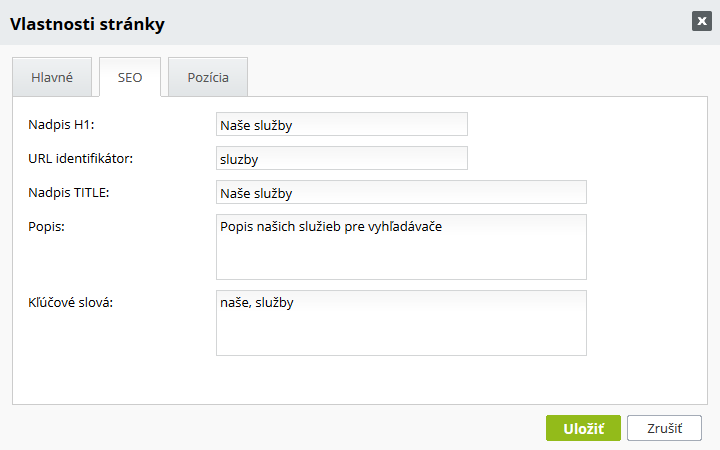Save changes with the Uložiť button
This screenshot has width=720, height=450.
point(583,428)
